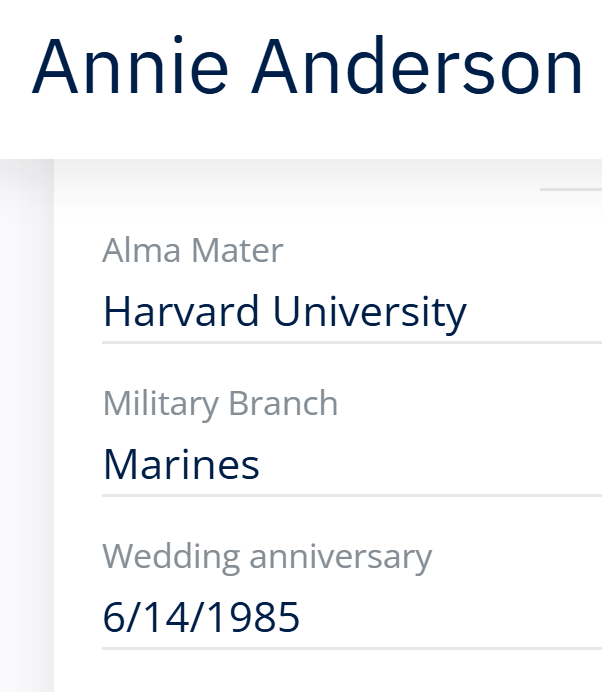Click blank card area below Wedding anniversary field

point(330,672)
